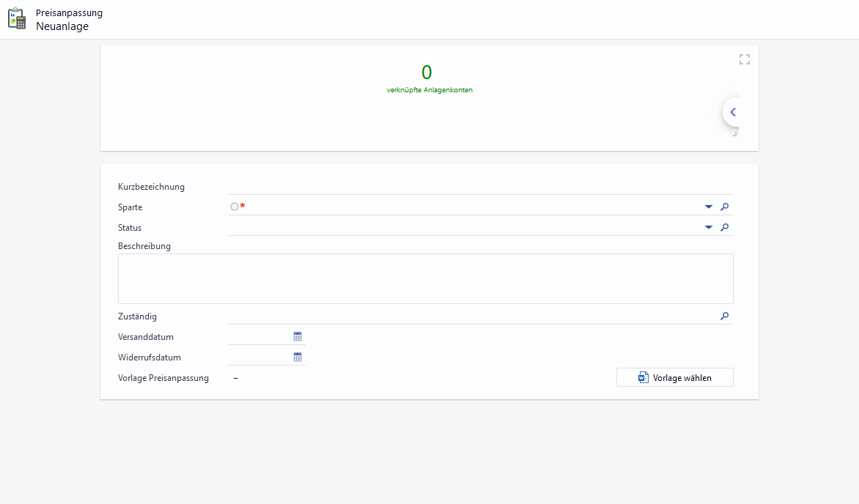Click the left chevron on the side panel
Viewport: 859px width, 504px height.
(x=732, y=112)
